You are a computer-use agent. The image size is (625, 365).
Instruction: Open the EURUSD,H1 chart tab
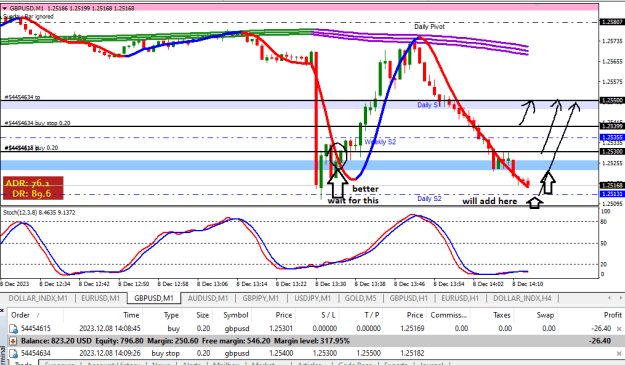pos(460,298)
